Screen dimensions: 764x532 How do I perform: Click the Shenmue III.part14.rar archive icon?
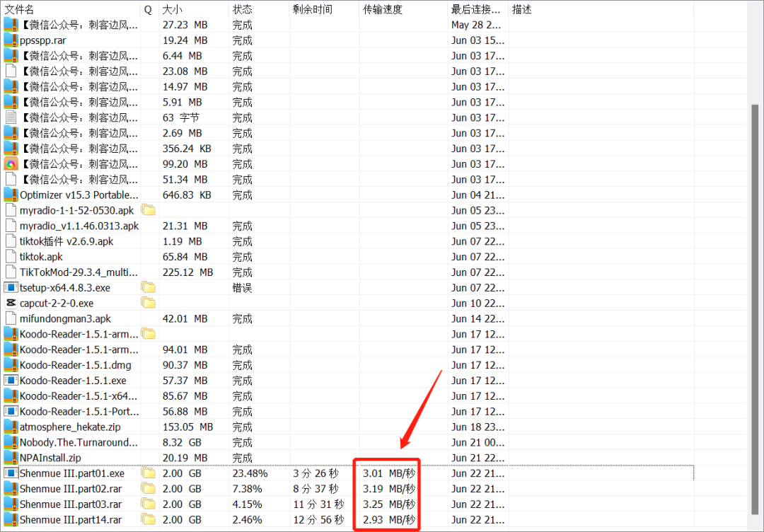click(x=11, y=520)
